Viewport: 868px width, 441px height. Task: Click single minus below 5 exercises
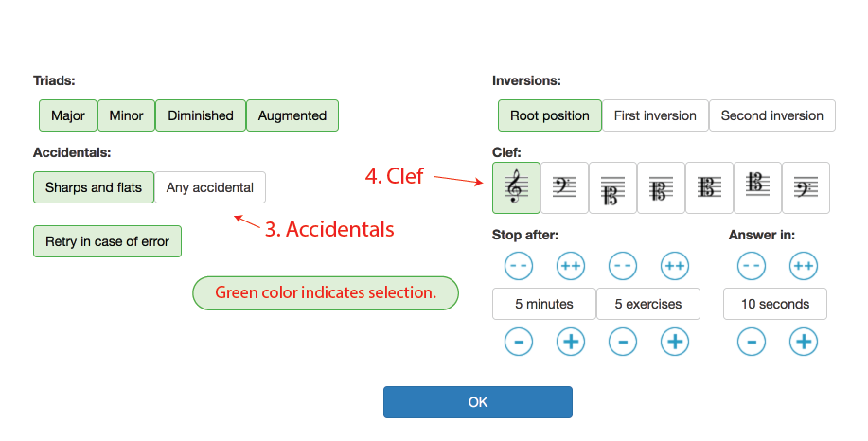622,341
